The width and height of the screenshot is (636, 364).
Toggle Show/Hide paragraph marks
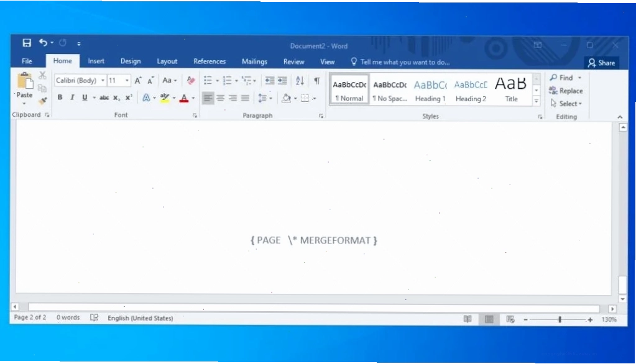[x=317, y=80]
